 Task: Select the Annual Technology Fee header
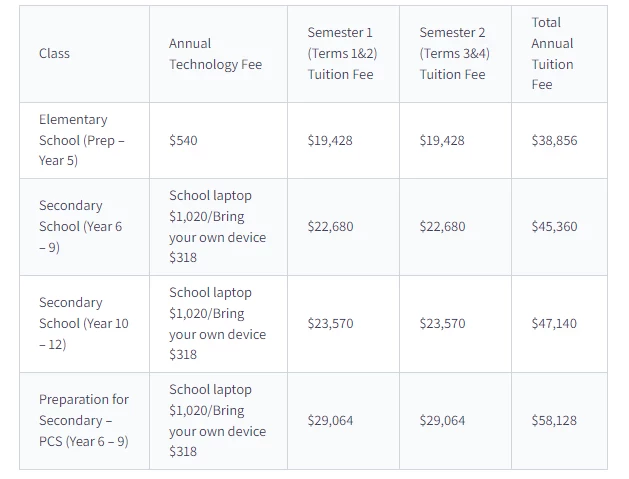point(215,54)
